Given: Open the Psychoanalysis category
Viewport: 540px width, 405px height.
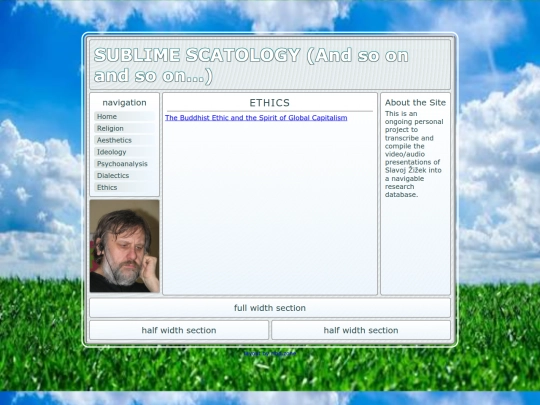Looking at the screenshot, I should 124,164.
